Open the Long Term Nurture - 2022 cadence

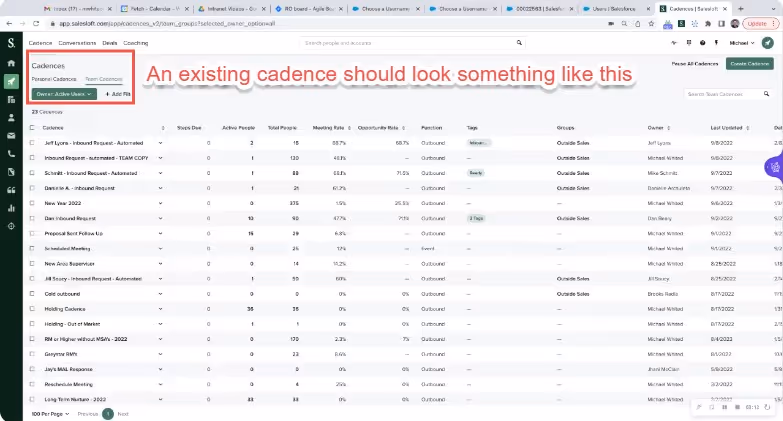(75, 400)
